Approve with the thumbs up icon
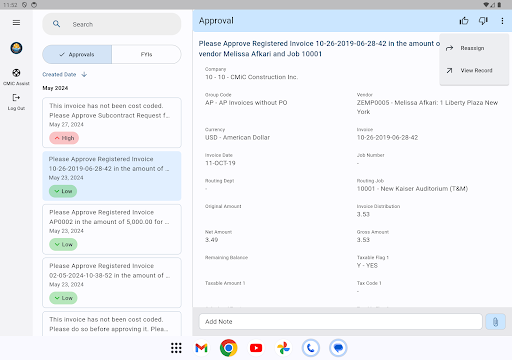Screen dimensions: 512x360 (464, 21)
